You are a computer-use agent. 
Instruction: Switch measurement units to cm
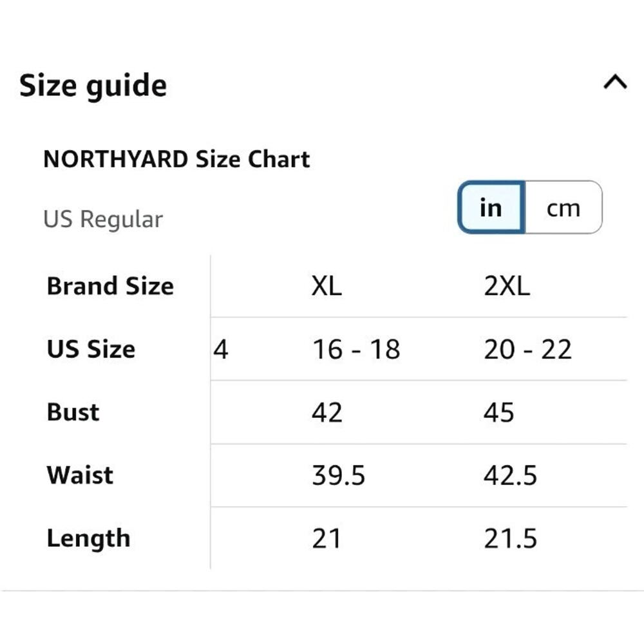(563, 207)
